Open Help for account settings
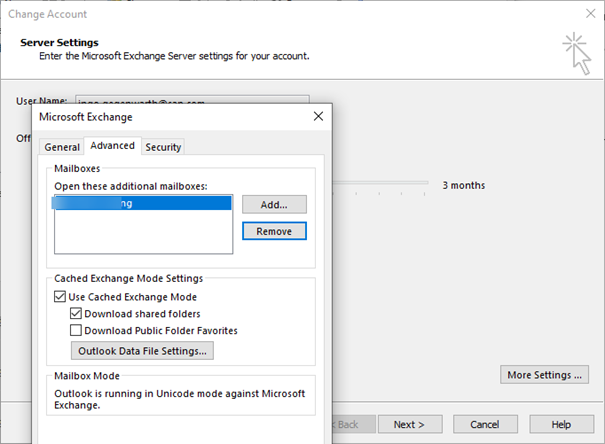Image resolution: width=605 pixels, height=444 pixels. [561, 424]
